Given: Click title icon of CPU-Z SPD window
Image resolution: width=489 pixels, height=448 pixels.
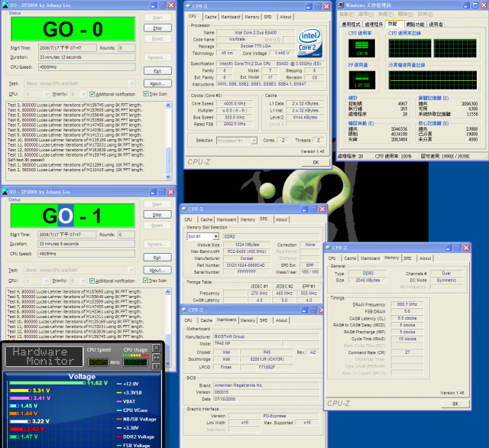Looking at the screenshot, I should click(184, 209).
